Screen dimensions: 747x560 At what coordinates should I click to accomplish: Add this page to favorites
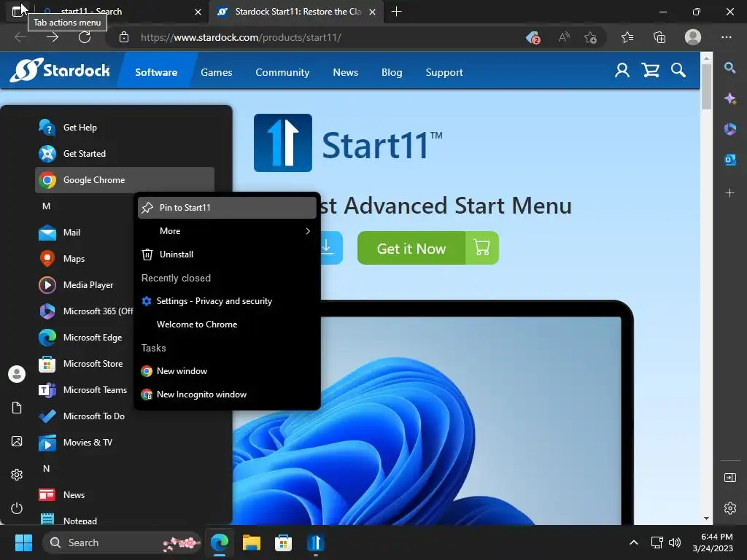pos(591,37)
